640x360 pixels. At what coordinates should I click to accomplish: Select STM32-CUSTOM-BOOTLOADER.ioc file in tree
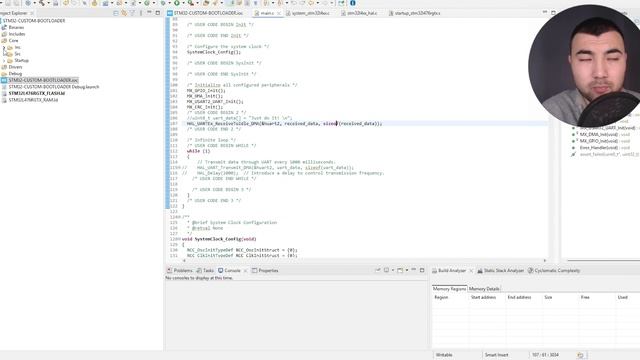click(x=43, y=80)
